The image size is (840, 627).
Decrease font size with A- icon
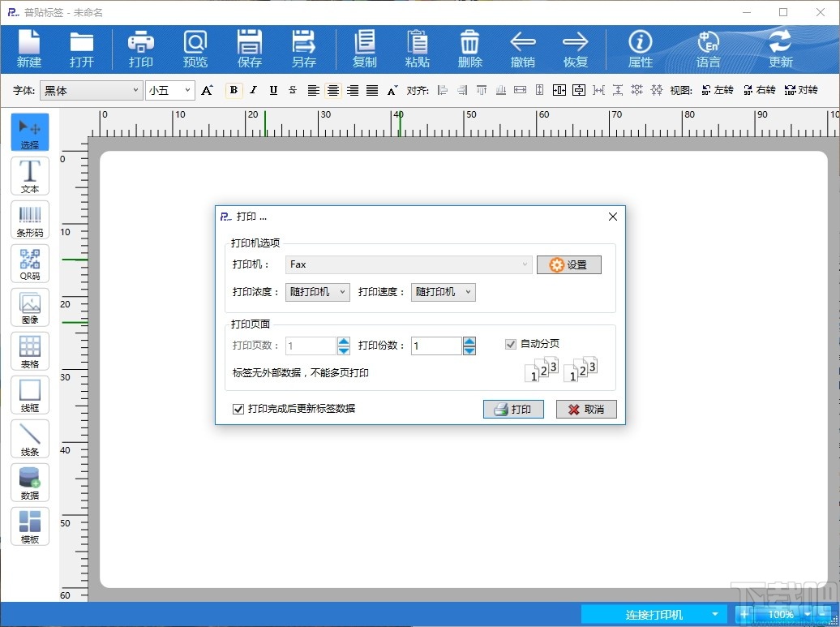pos(392,90)
